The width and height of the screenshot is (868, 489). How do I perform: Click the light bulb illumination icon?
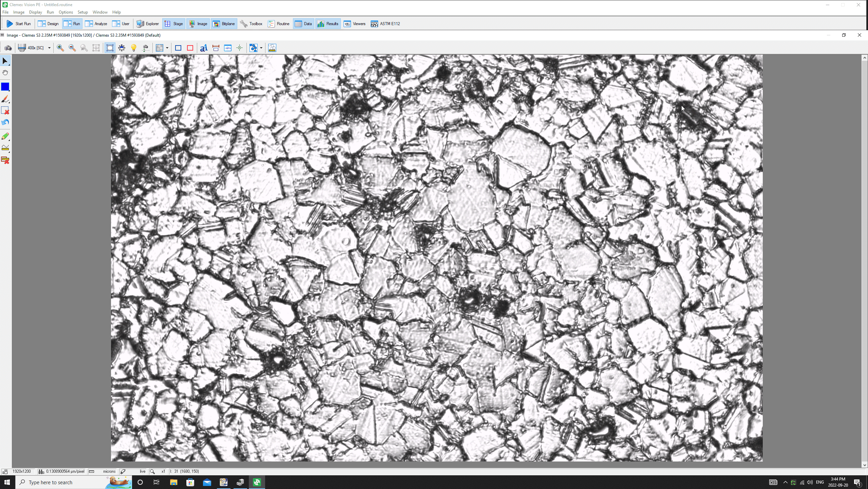click(x=134, y=48)
